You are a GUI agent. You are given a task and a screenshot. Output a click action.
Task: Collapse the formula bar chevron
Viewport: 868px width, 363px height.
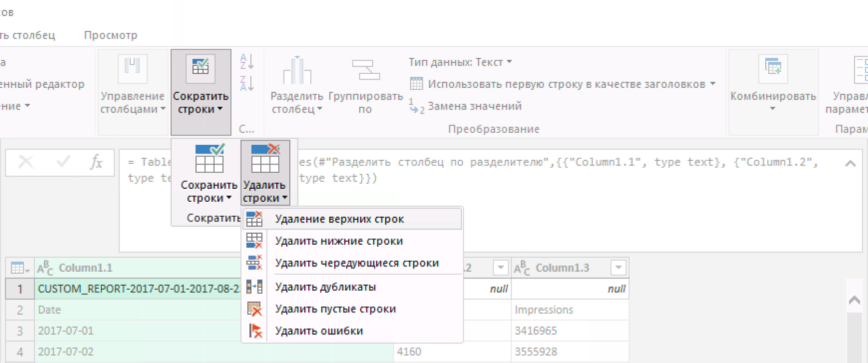click(850, 164)
